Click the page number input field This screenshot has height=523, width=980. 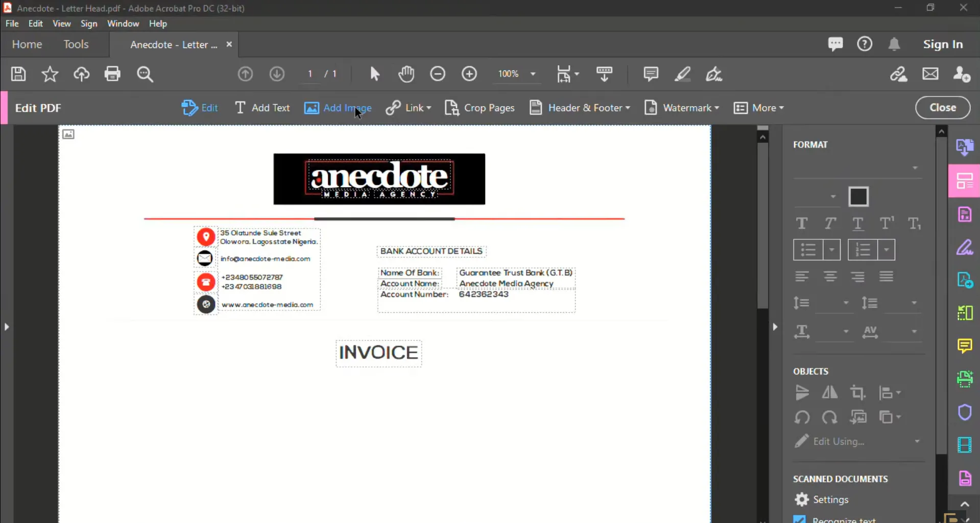(310, 74)
